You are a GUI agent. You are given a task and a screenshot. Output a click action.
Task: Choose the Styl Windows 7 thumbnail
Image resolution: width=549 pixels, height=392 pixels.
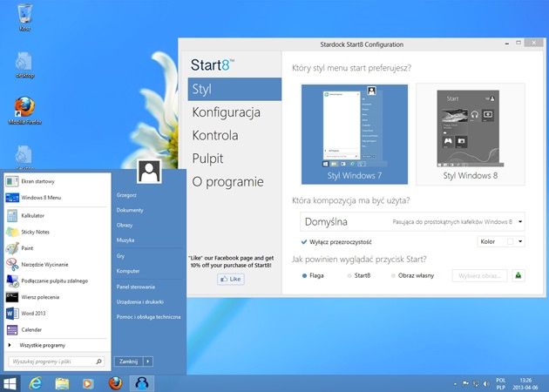click(x=355, y=134)
